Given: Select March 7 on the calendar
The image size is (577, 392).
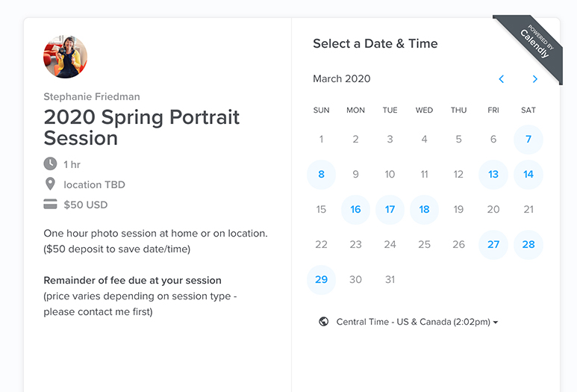Looking at the screenshot, I should [528, 140].
